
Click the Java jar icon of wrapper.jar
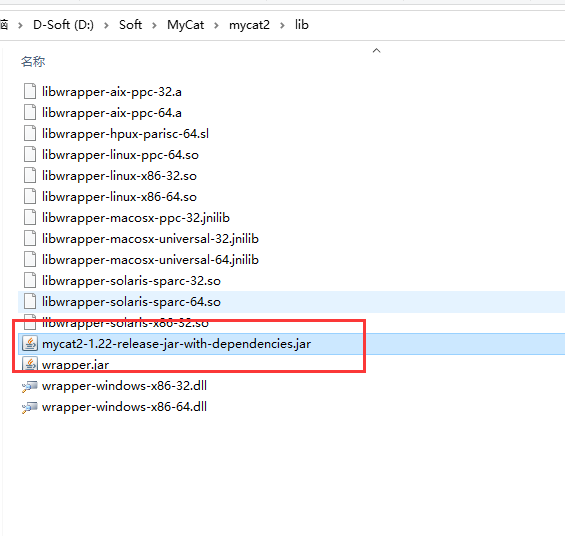(30, 364)
